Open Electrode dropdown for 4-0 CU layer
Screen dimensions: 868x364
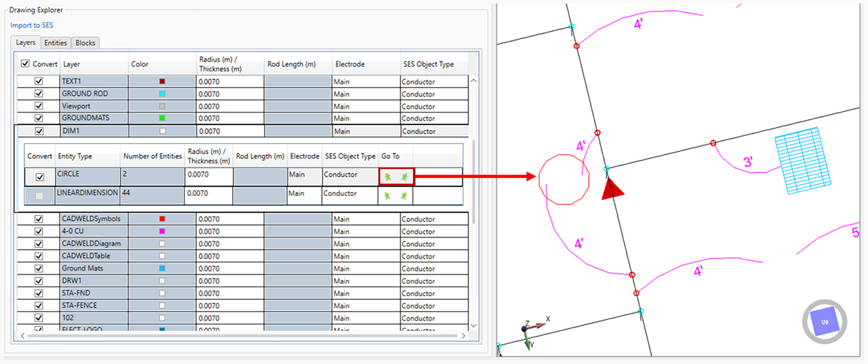click(366, 231)
